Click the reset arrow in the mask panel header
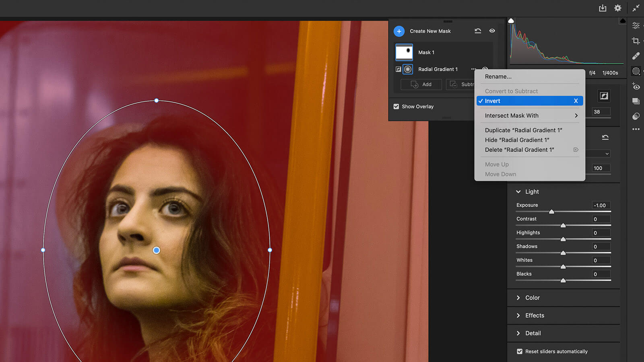Viewport: 644px width, 362px height. point(478,31)
